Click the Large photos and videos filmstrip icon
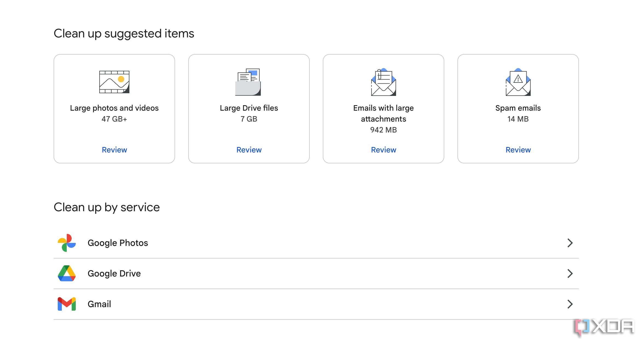The image size is (644, 347). 114,82
